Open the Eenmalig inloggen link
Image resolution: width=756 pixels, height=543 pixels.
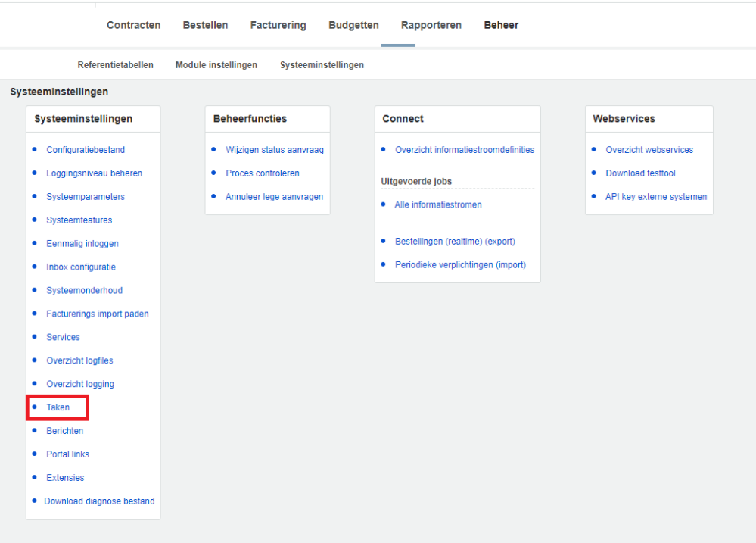[82, 244]
